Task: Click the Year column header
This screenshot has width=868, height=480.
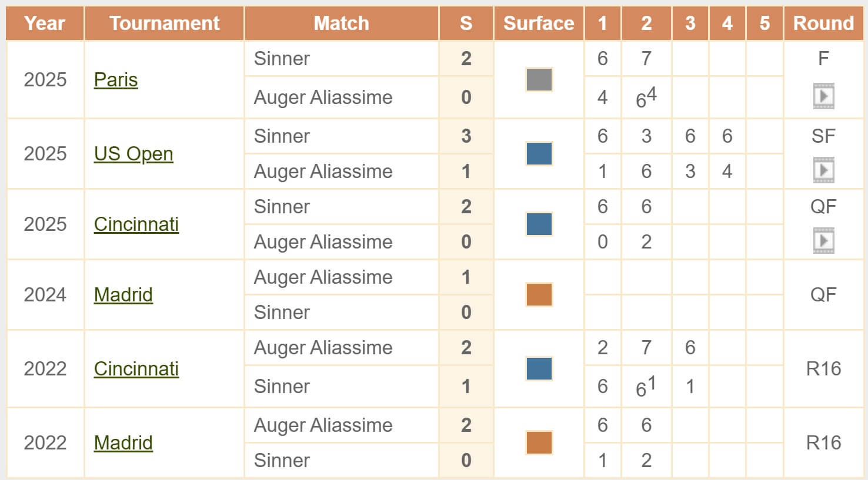Action: [x=45, y=24]
